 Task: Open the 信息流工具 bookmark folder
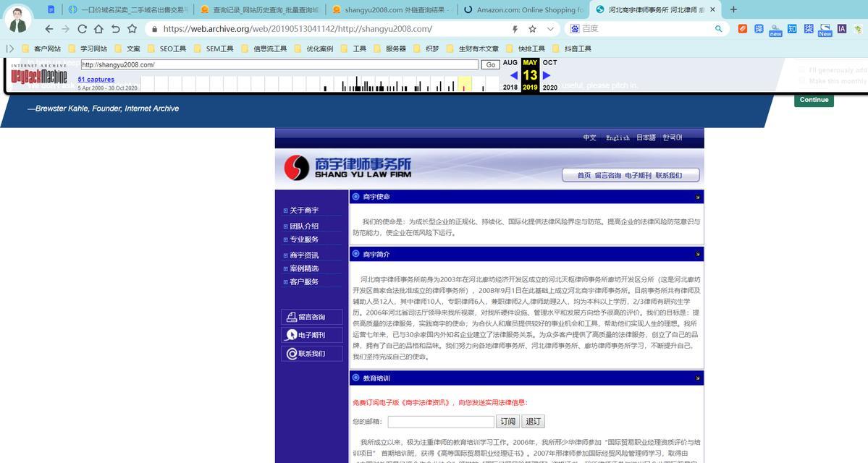point(264,48)
